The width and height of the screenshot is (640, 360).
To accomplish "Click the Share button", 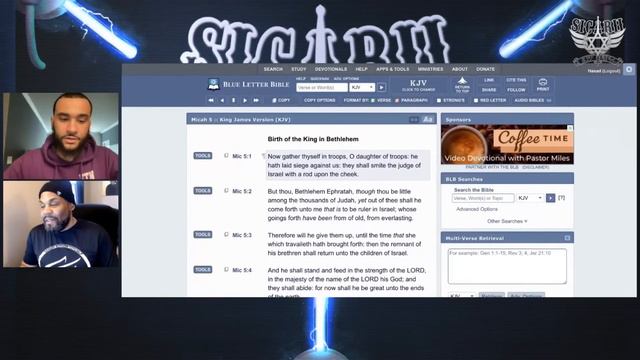I will point(489,90).
